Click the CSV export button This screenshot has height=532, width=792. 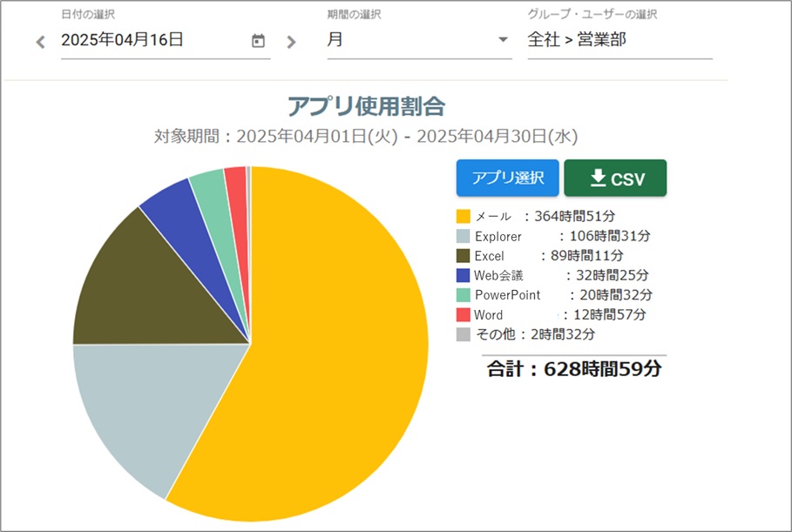point(615,178)
